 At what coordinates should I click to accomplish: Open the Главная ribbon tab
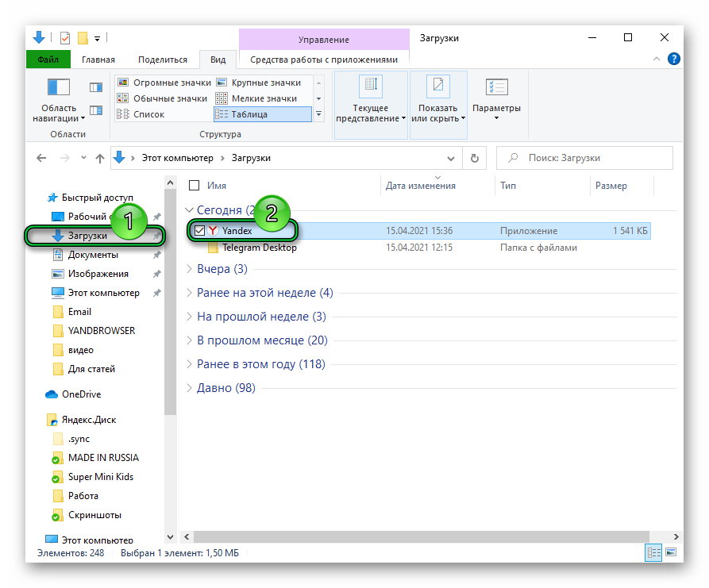tap(98, 60)
